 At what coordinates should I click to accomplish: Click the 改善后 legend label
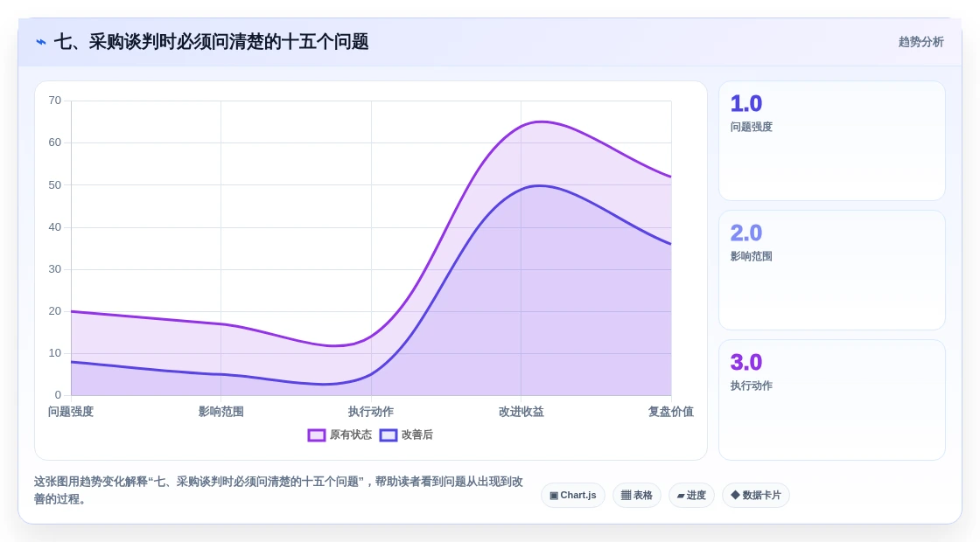416,434
